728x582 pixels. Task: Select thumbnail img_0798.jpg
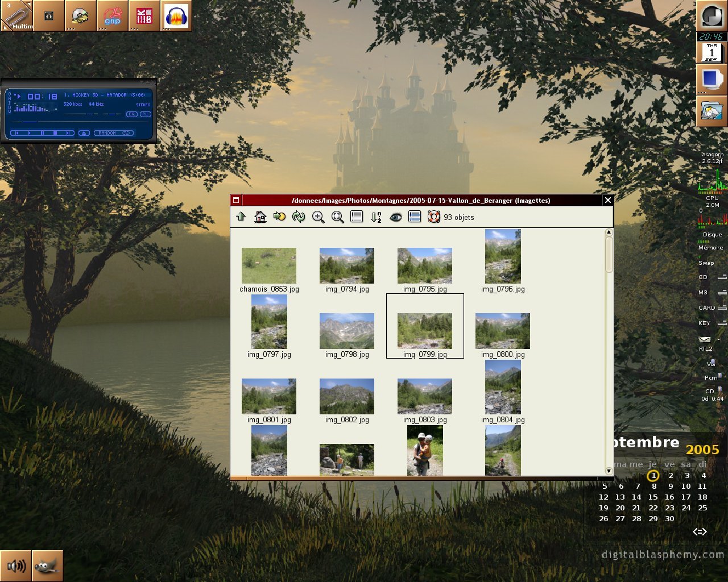(x=347, y=331)
